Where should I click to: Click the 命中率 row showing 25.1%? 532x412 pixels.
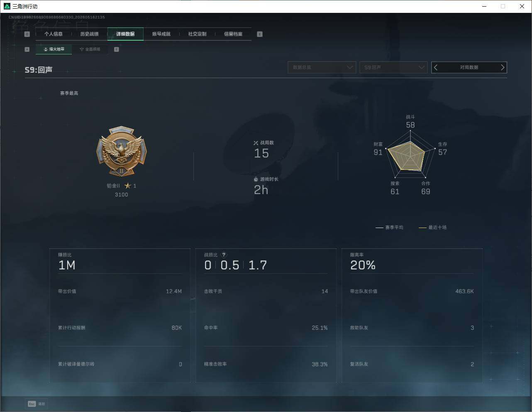pyautogui.click(x=266, y=328)
